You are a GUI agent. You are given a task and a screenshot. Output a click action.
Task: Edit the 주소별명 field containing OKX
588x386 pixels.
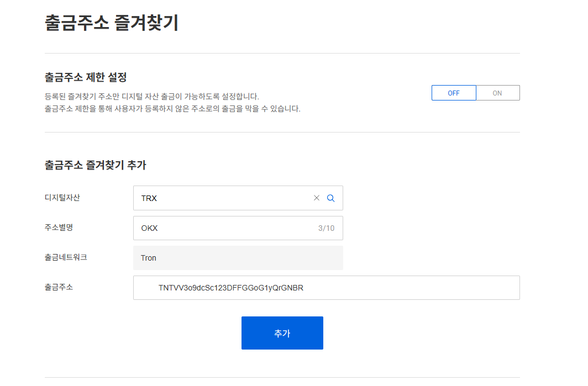pyautogui.click(x=238, y=228)
